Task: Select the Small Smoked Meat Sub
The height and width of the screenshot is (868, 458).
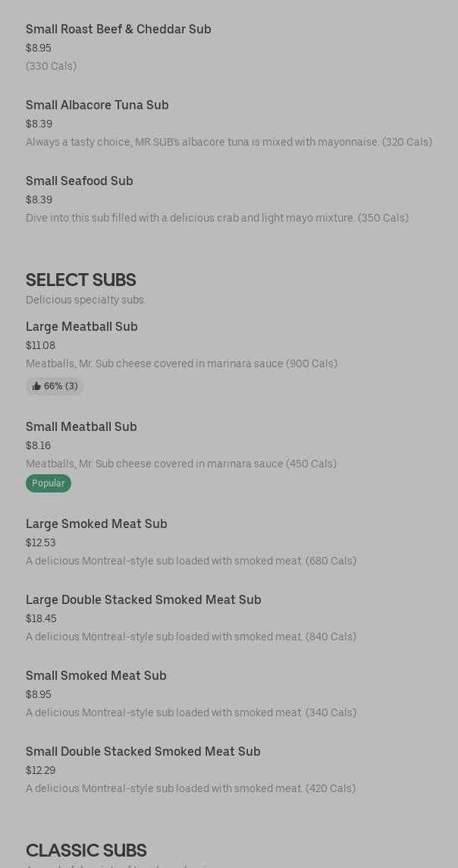Action: (96, 676)
